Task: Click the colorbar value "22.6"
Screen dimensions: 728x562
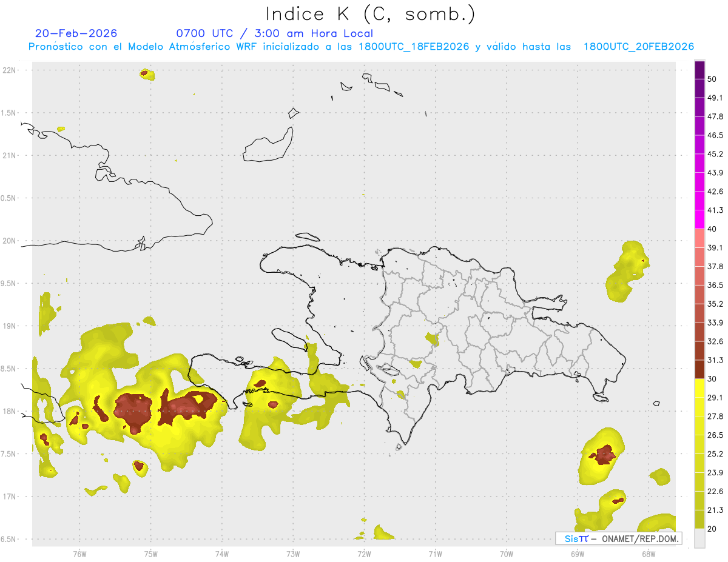Action: tap(715, 492)
